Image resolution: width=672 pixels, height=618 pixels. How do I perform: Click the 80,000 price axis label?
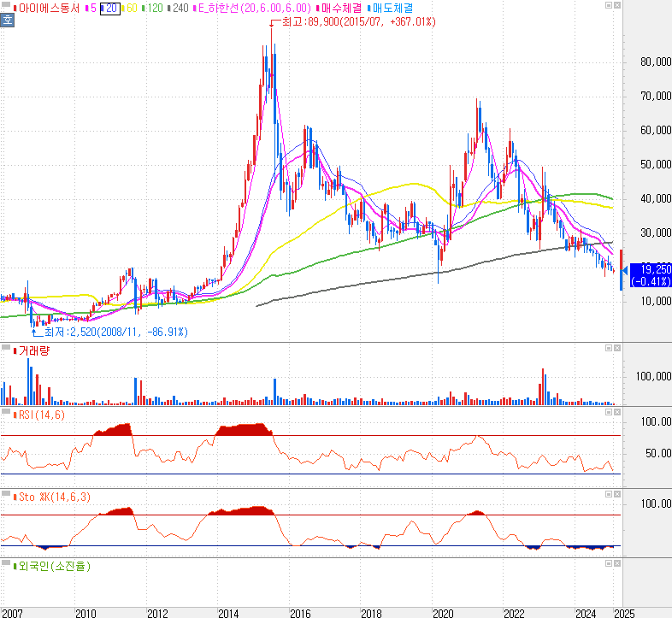[x=656, y=62]
